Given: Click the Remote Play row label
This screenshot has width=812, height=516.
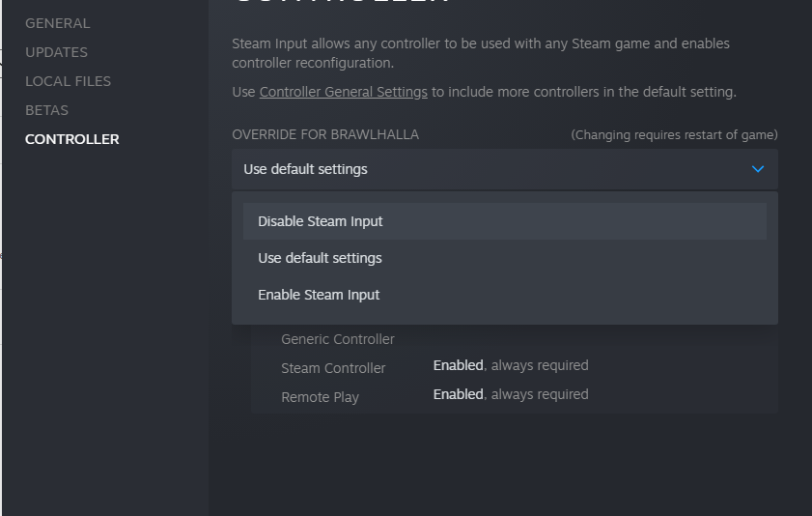Looking at the screenshot, I should tap(320, 397).
